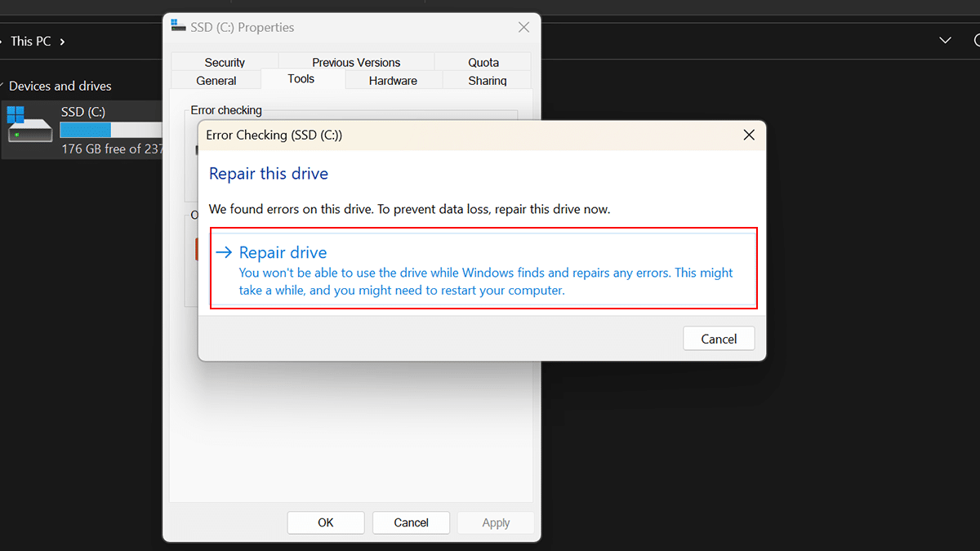Viewport: 980px width, 551px height.
Task: Select the Tools tab
Action: (301, 79)
